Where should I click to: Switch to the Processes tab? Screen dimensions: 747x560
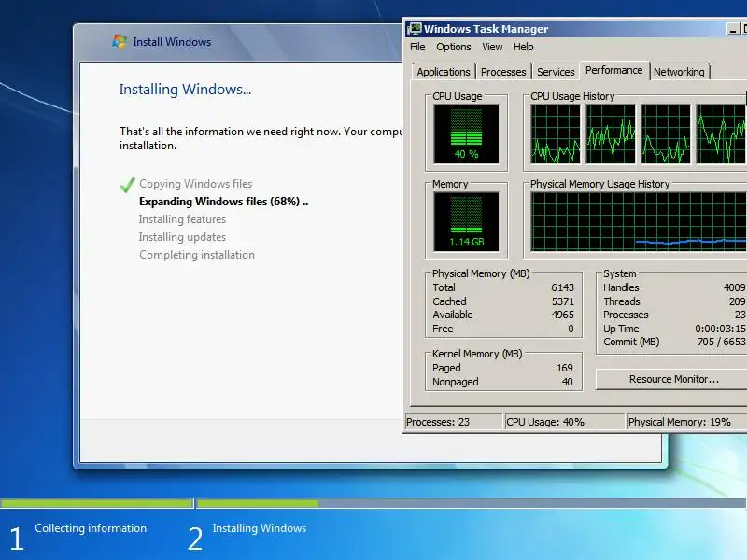(503, 72)
